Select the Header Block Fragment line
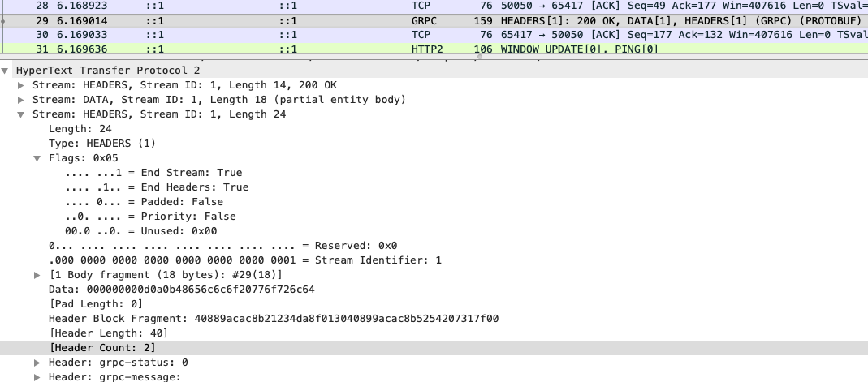The width and height of the screenshot is (868, 382). [274, 319]
